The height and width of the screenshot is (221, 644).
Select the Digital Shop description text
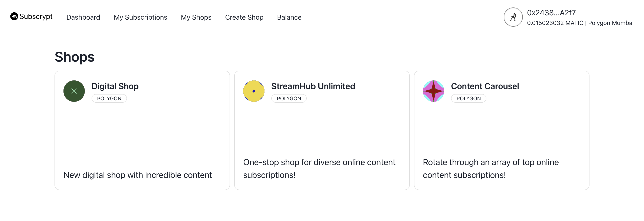pyautogui.click(x=138, y=175)
